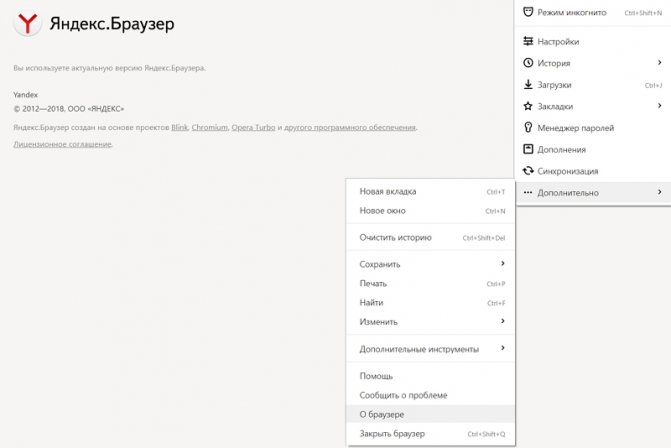Open Лицензионное соглашение link
Screen dimensions: 671x448
[x=62, y=144]
